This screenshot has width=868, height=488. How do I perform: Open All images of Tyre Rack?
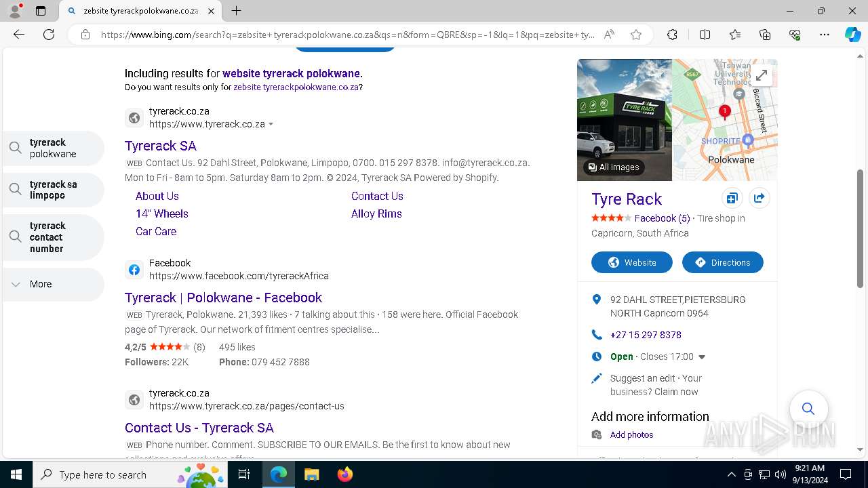point(613,167)
